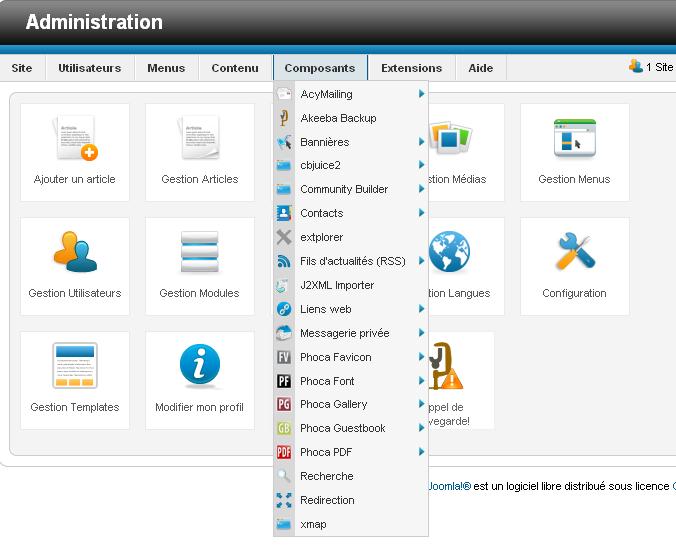This screenshot has width=676, height=552.
Task: Expand the Phoca PDF submenu arrow
Action: [x=421, y=452]
